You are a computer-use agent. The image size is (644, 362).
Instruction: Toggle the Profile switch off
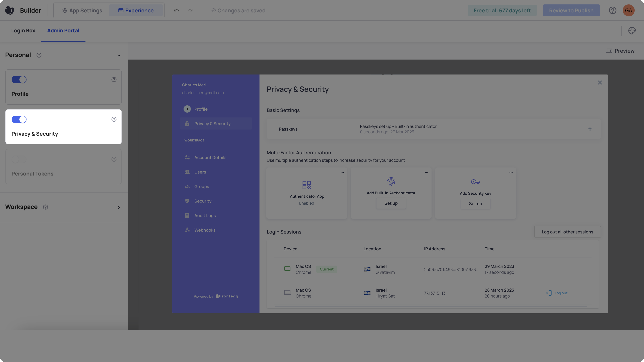(19, 80)
